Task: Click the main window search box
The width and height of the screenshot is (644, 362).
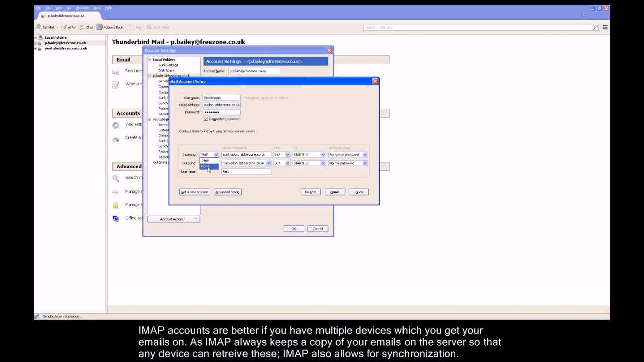Action: 481,27
